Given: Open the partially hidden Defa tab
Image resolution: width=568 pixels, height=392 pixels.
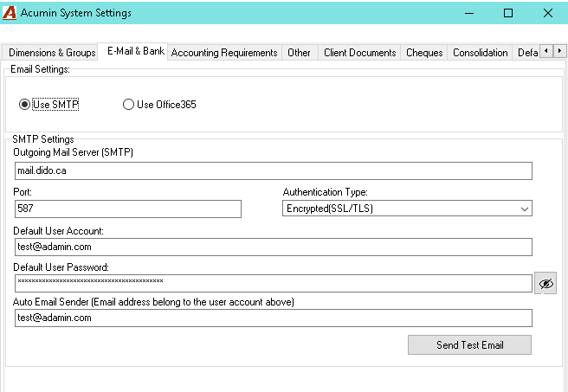Looking at the screenshot, I should pyautogui.click(x=526, y=53).
